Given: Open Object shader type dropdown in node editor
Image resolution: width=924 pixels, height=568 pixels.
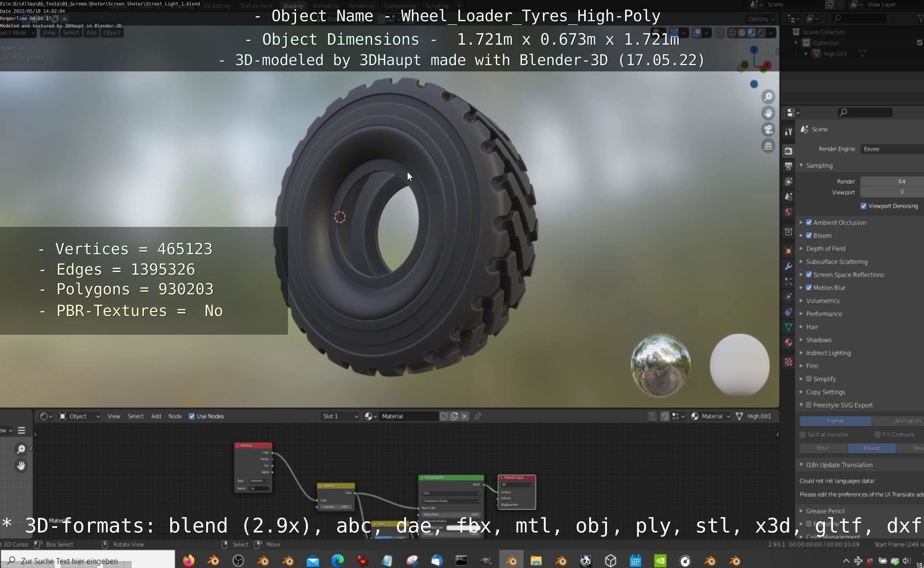Looking at the screenshot, I should [x=79, y=416].
